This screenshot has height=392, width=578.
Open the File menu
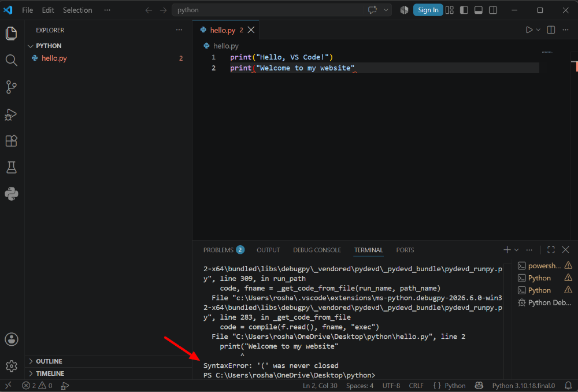(x=27, y=10)
